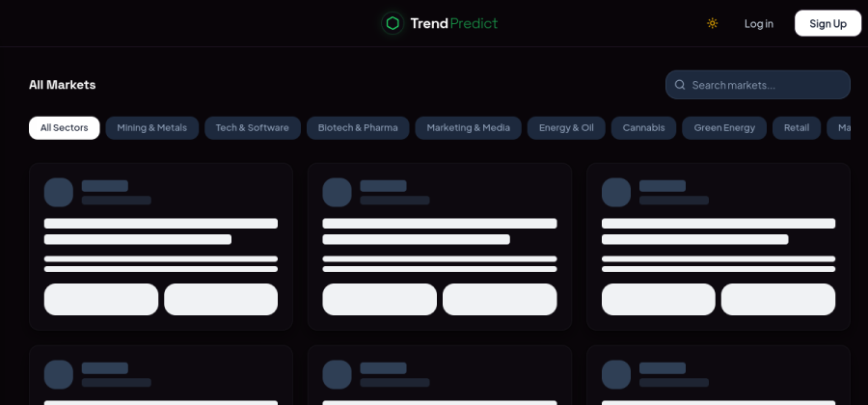
Task: Select the All Sectors filter tab
Action: click(x=64, y=127)
